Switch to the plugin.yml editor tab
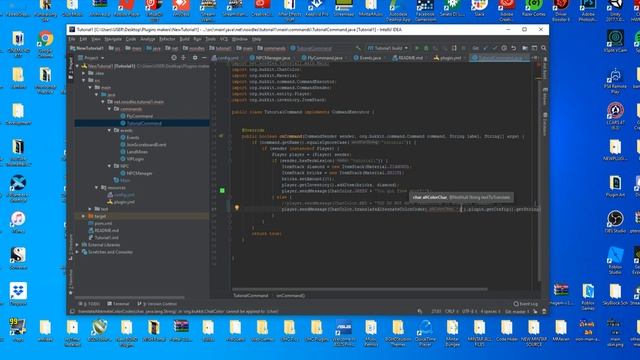The image size is (640, 360). (x=447, y=58)
